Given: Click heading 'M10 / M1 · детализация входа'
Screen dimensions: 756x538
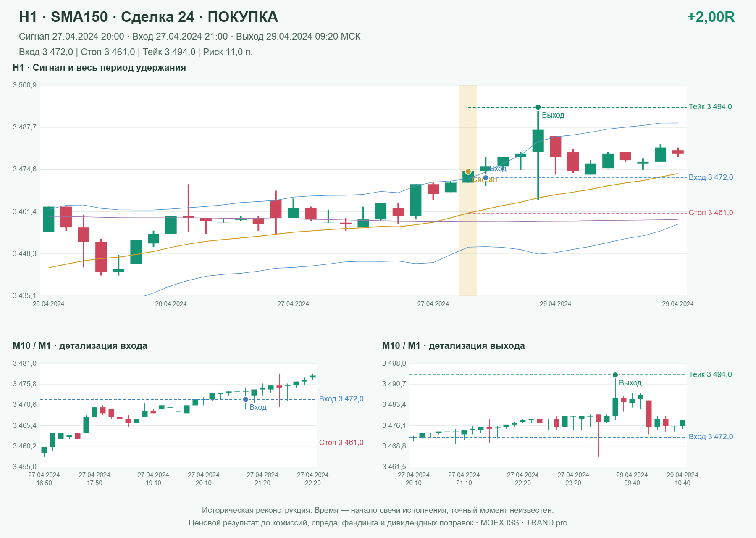Looking at the screenshot, I should point(80,346).
